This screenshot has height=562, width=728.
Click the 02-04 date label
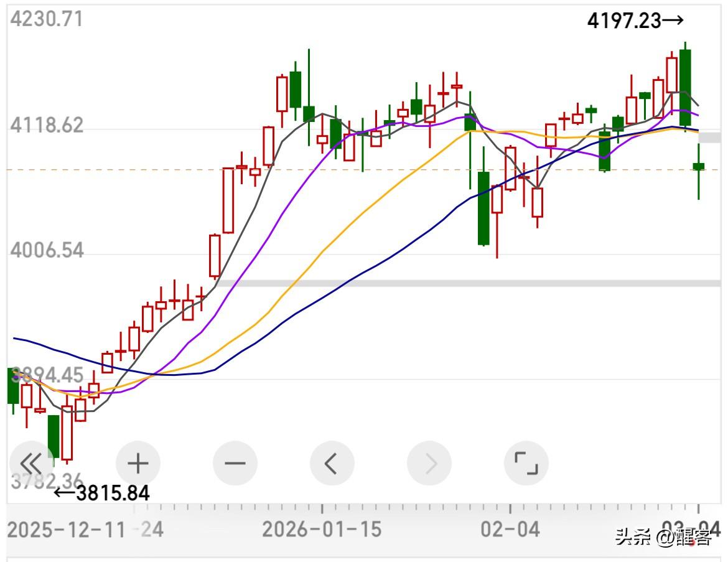click(x=510, y=529)
